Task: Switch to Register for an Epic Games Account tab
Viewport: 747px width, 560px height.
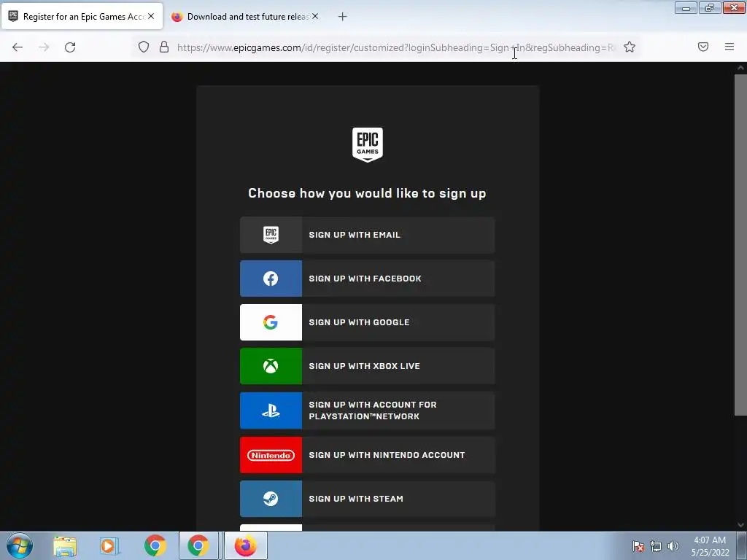Action: point(82,16)
